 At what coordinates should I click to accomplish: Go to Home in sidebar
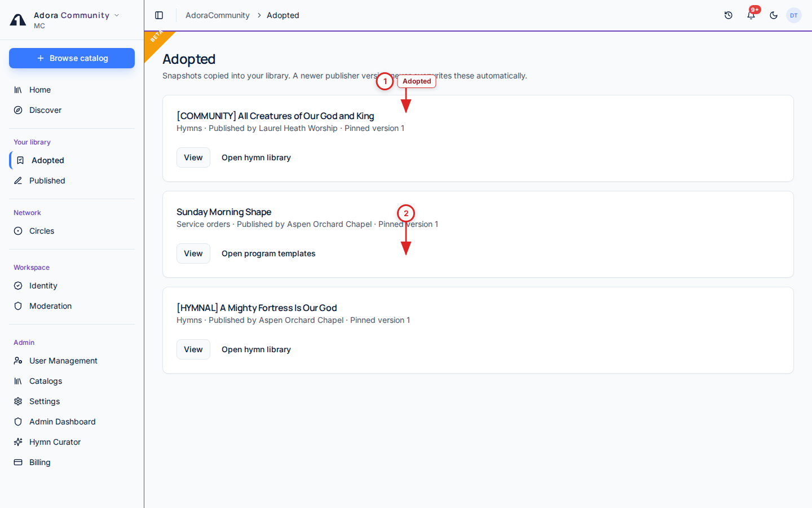pyautogui.click(x=72, y=90)
